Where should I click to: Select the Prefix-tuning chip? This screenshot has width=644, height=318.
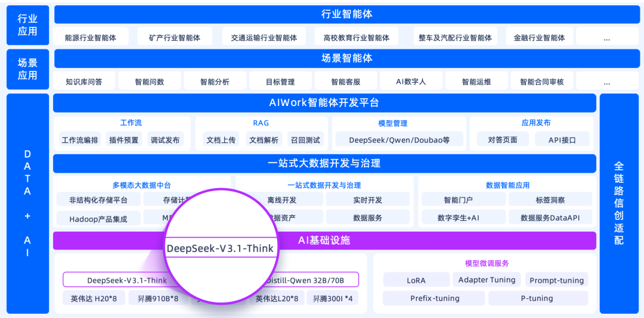pyautogui.click(x=434, y=298)
